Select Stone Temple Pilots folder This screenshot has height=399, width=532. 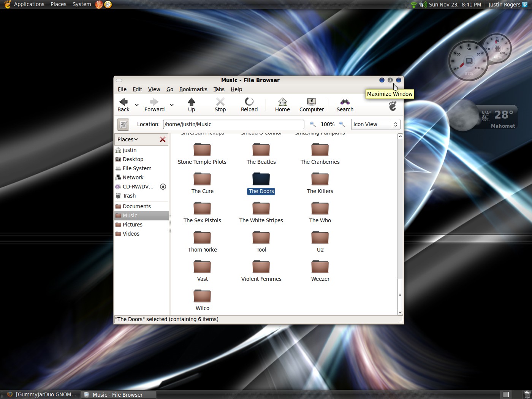202,154
